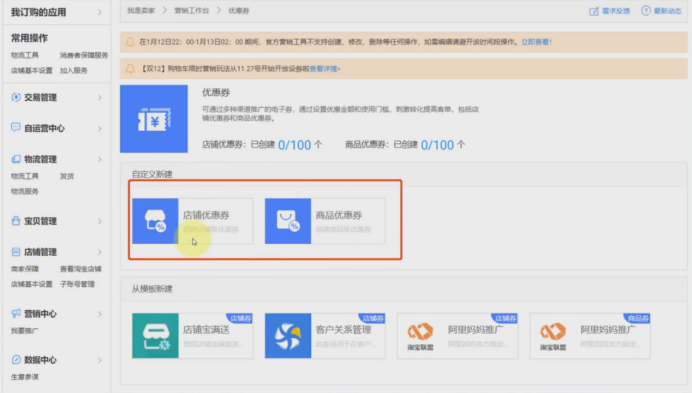Go to 我是卖家 breadcrumb
Screen dimensions: 692x393
click(x=141, y=11)
